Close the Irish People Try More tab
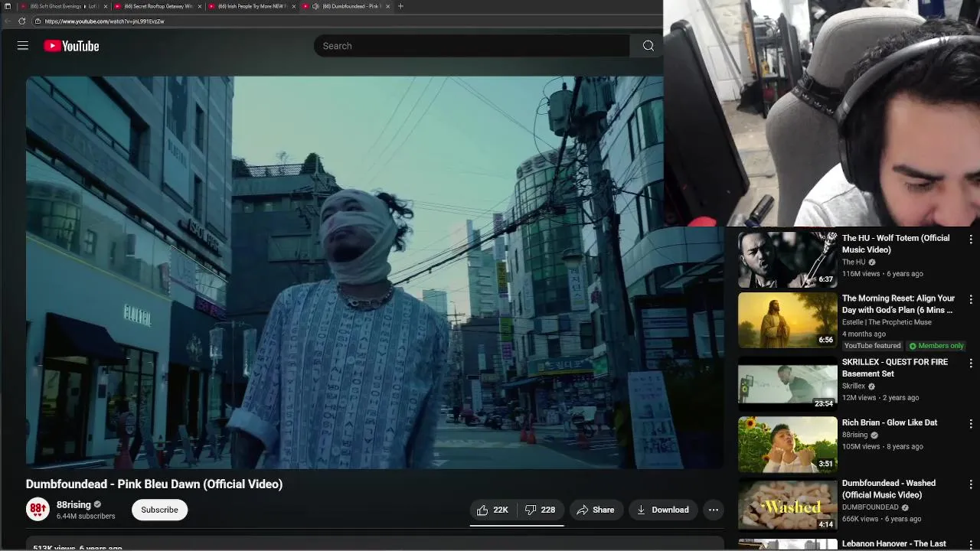 pos(294,6)
